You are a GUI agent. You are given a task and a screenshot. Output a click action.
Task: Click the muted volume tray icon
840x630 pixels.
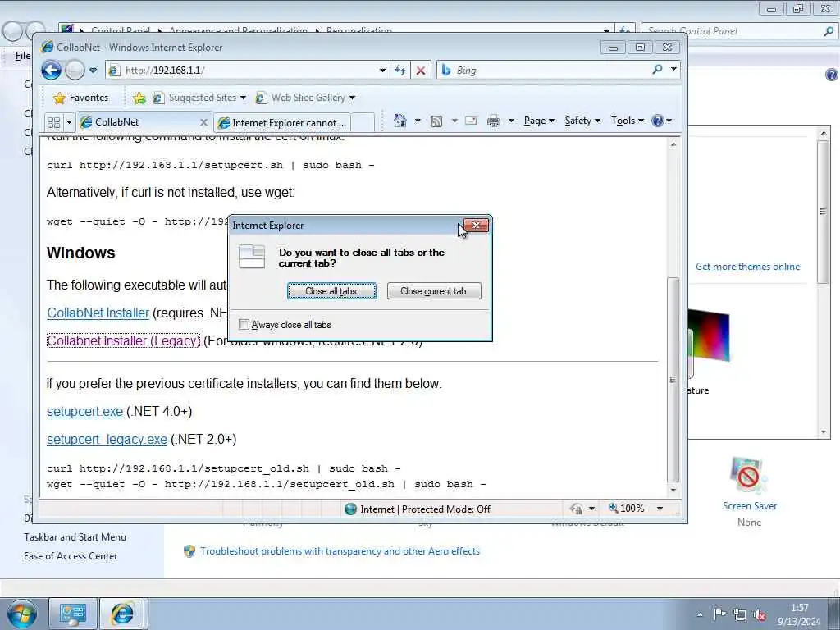click(760, 615)
